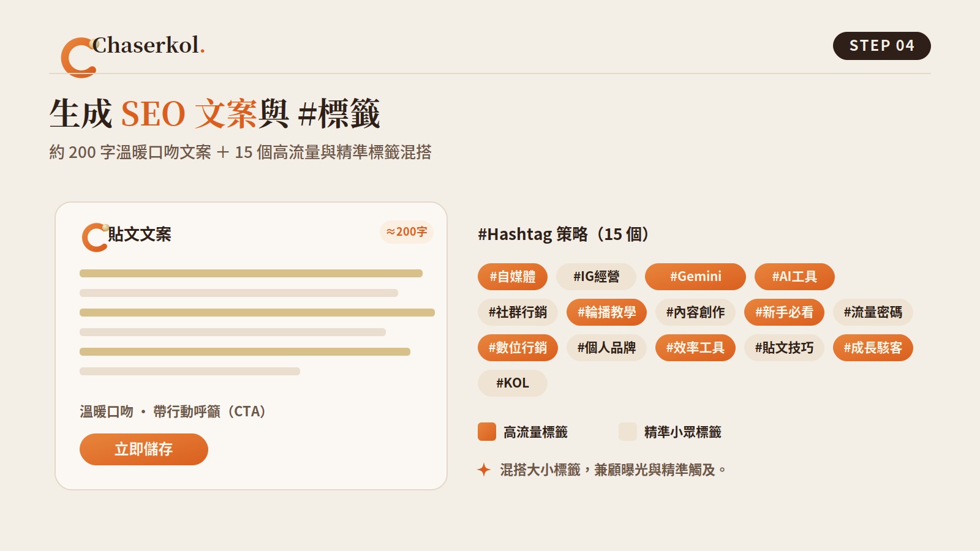Image resolution: width=980 pixels, height=551 pixels.
Task: Click the beige 精準小眾標籤 legend swatch
Action: click(628, 432)
